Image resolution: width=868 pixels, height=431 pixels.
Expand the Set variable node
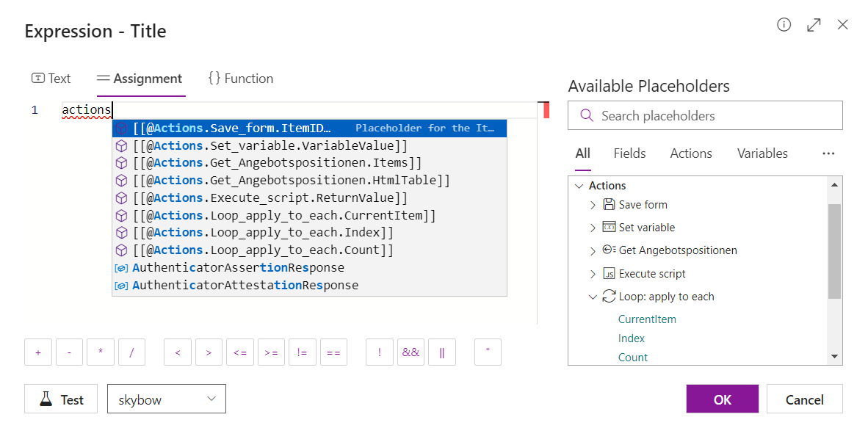click(593, 228)
